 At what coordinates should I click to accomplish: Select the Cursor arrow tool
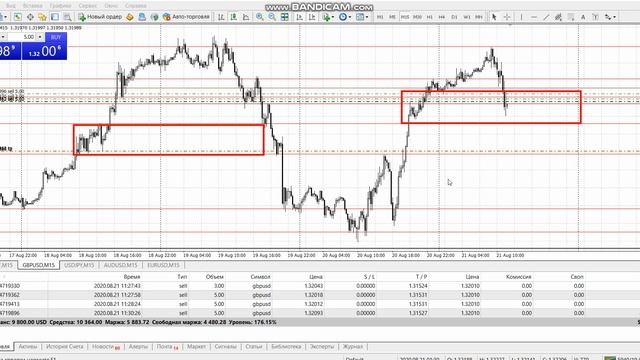(494, 17)
